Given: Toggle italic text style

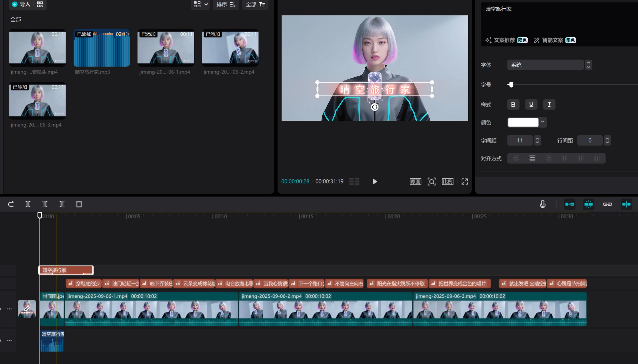Looking at the screenshot, I should point(549,105).
